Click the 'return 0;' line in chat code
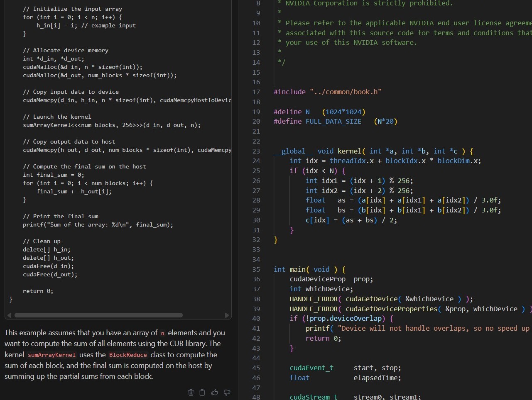This screenshot has width=532, height=400. click(x=38, y=291)
